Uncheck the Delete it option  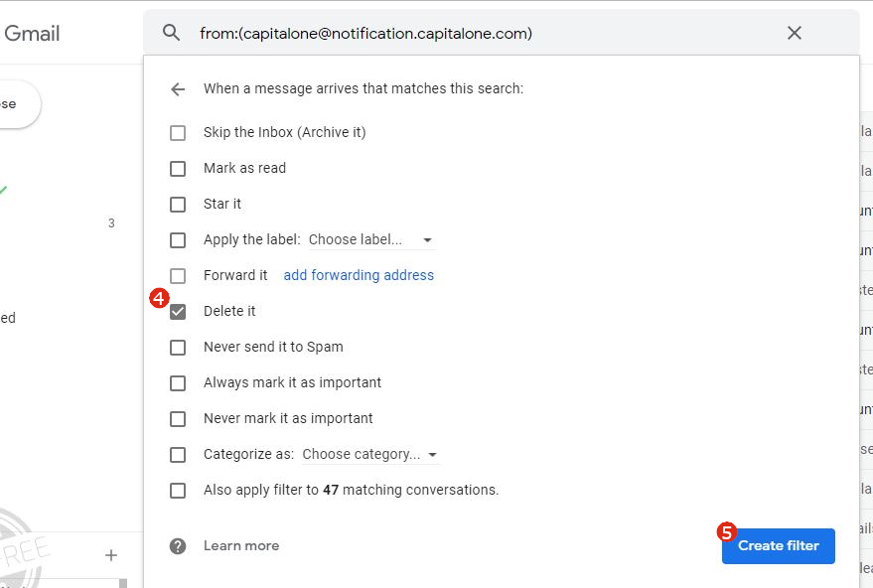[178, 311]
